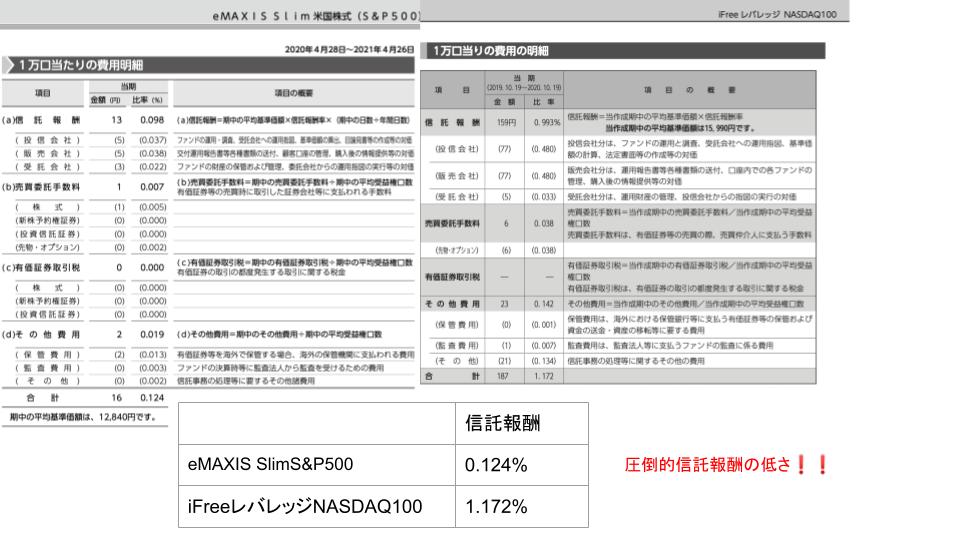Screen dimensions: 960x540
Task: Click the left heading '1万口当たりの費用明細'
Action: pos(80,65)
